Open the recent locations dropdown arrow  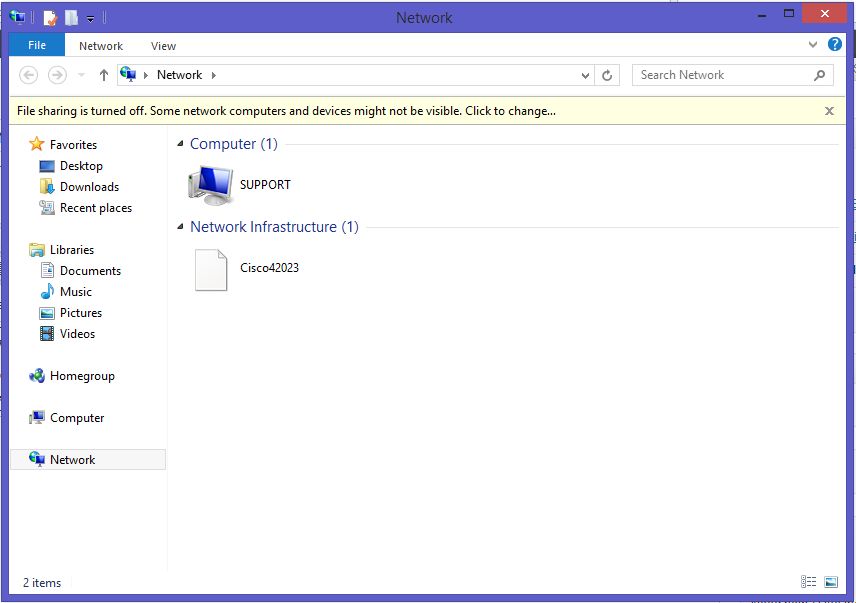click(81, 75)
